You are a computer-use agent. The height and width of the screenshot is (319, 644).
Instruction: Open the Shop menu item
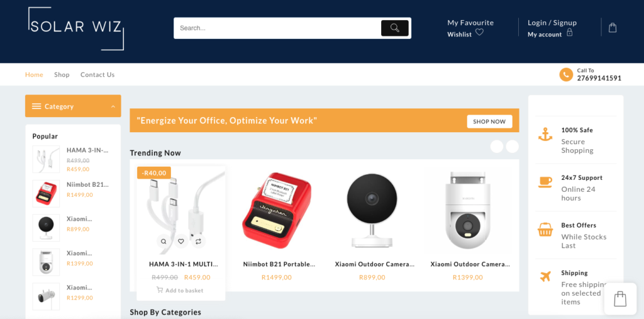point(62,75)
